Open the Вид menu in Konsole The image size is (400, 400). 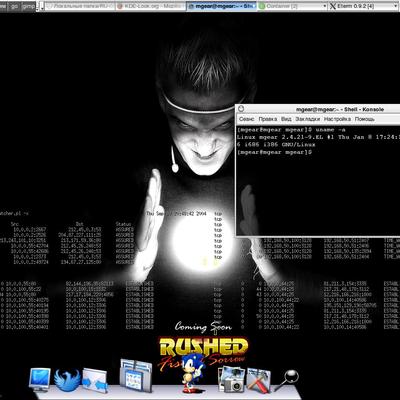click(x=286, y=119)
